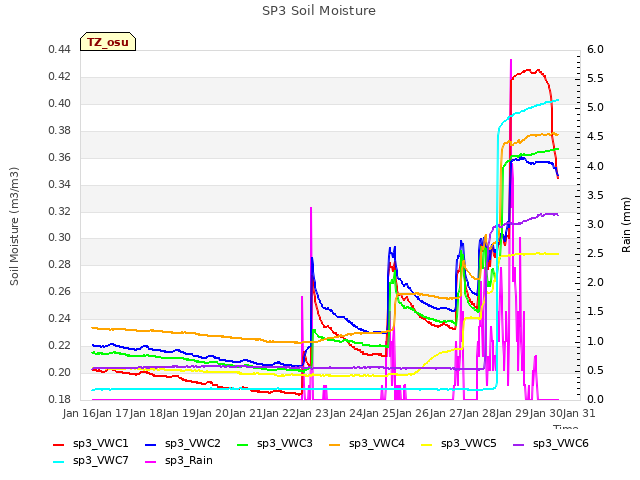Click the orange sp3_VWC4 legend swatch
The width and height of the screenshot is (640, 480).
tap(335, 444)
